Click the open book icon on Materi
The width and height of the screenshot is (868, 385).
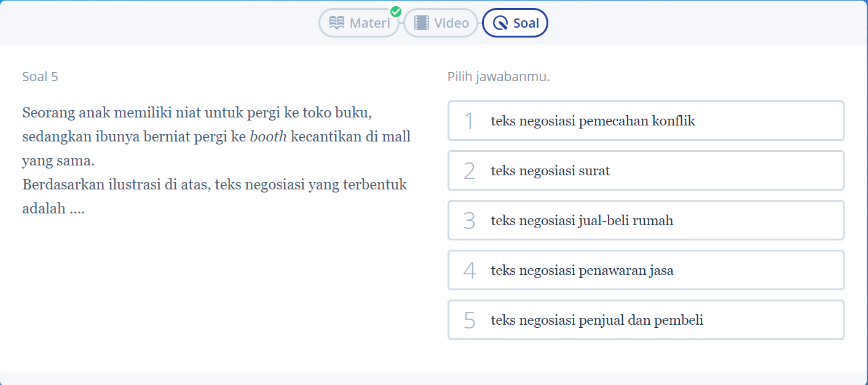(337, 23)
